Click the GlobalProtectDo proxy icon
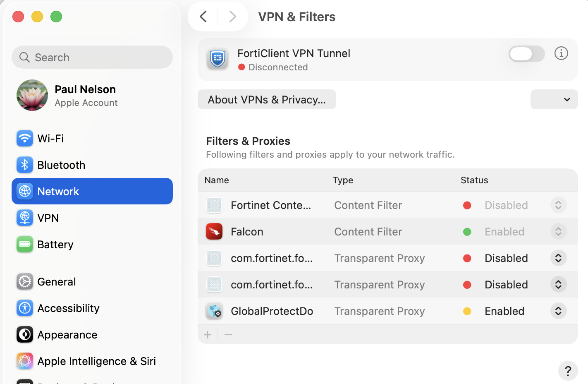588x384 pixels. pos(214,311)
